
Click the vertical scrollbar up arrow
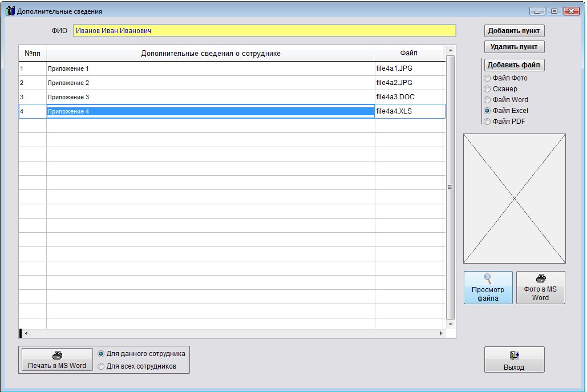451,50
